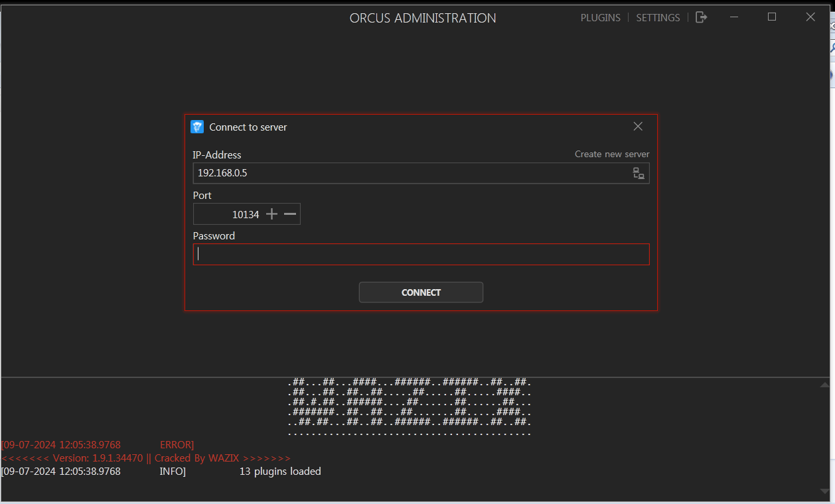
Task: Click the Port label
Action: (202, 195)
